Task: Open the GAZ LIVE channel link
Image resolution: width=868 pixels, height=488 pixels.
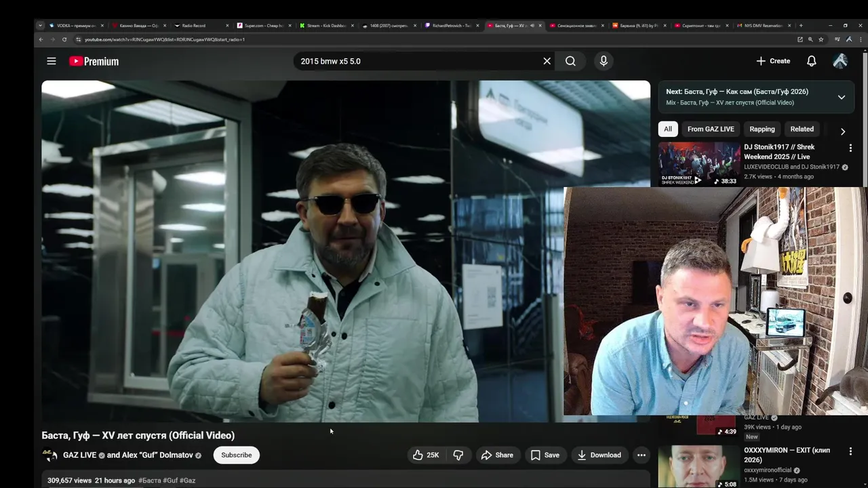Action: [x=80, y=455]
